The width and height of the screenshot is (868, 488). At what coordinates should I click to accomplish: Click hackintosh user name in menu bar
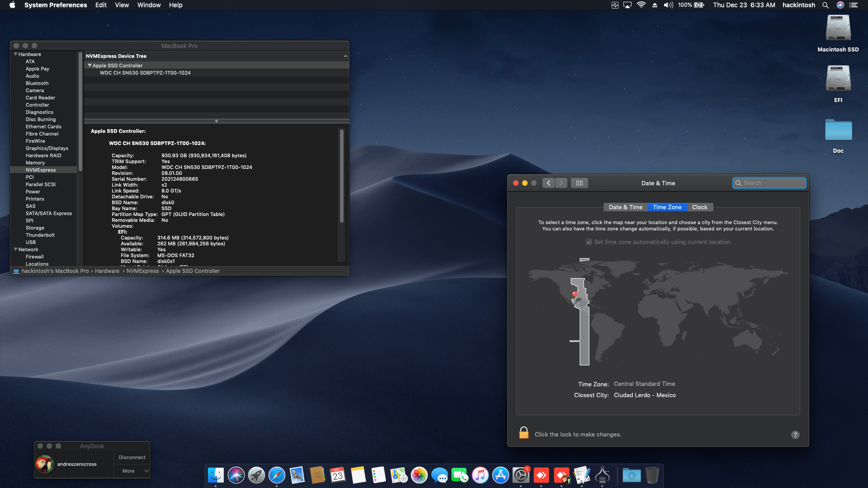pos(799,5)
